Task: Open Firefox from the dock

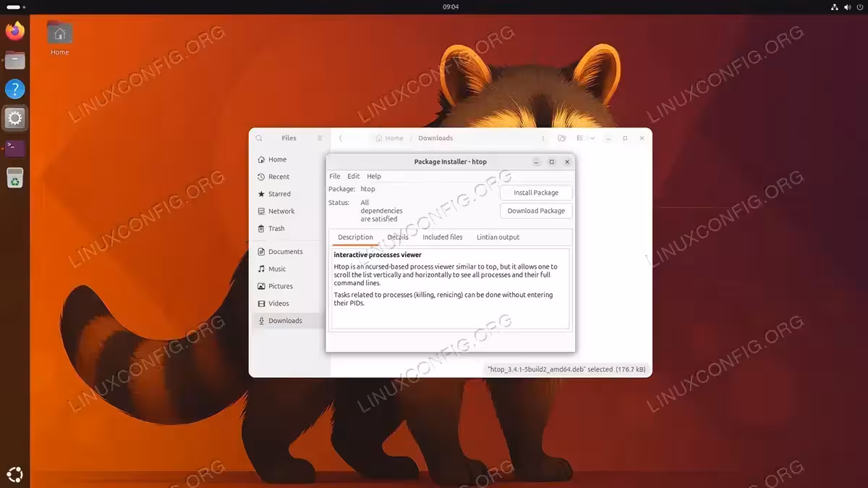Action: (14, 31)
